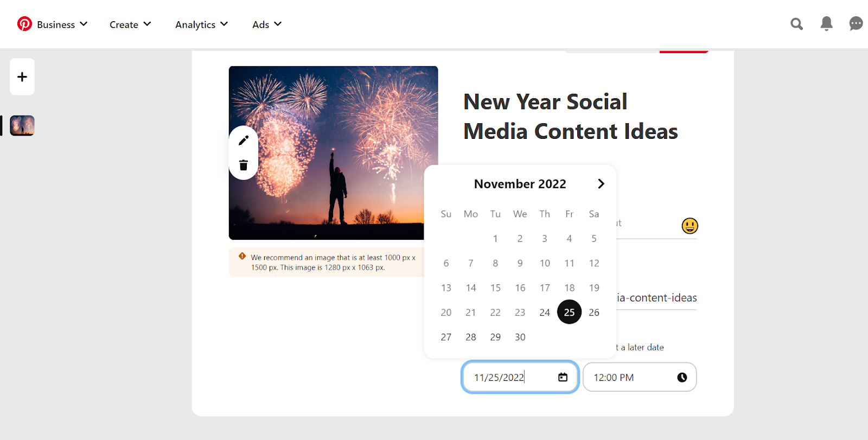This screenshot has width=868, height=440.
Task: Choose November 10 in calendar
Action: tap(545, 263)
